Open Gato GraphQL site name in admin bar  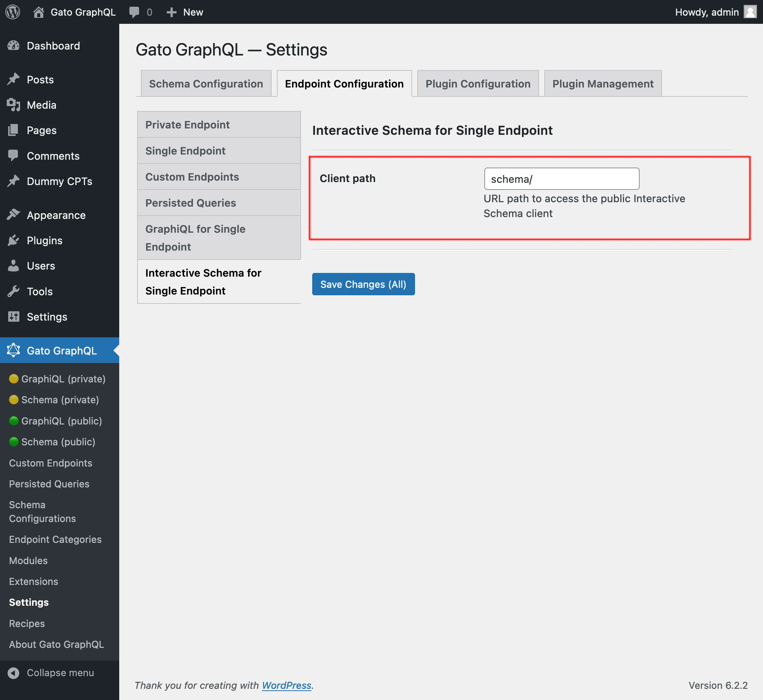click(x=83, y=12)
